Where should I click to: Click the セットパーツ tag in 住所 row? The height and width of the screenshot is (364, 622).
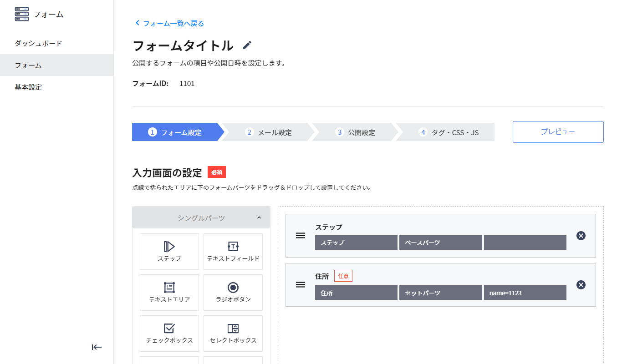(x=441, y=293)
